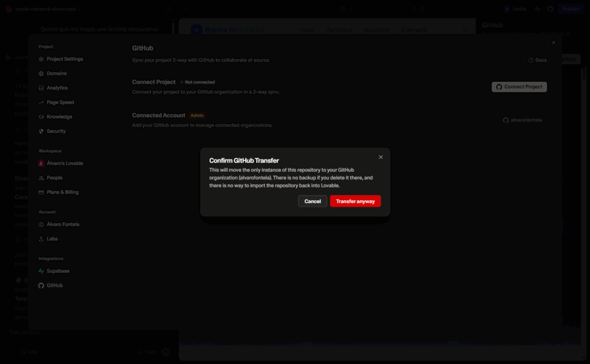This screenshot has height=364, width=590.
Task: Click Servicios in the preview navigation
Action: pos(339,30)
